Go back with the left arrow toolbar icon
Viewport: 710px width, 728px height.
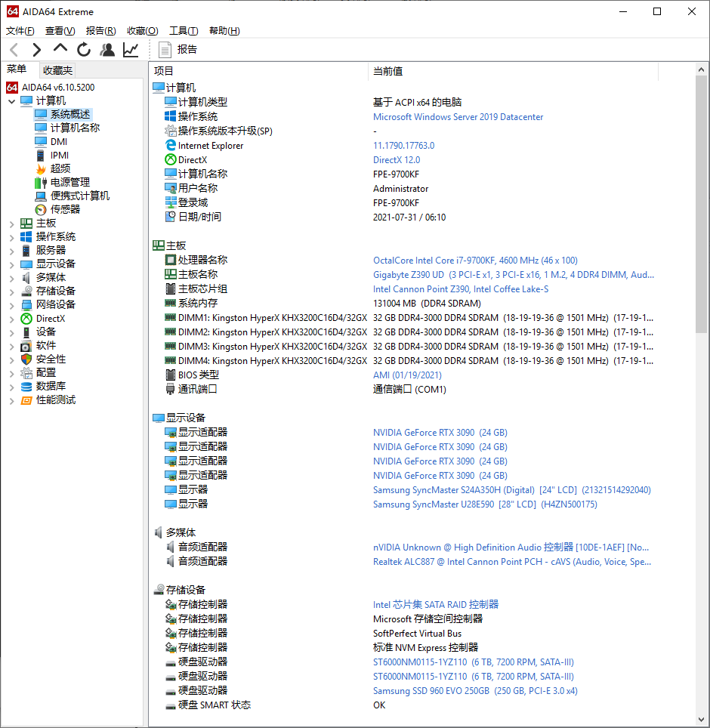(x=14, y=50)
